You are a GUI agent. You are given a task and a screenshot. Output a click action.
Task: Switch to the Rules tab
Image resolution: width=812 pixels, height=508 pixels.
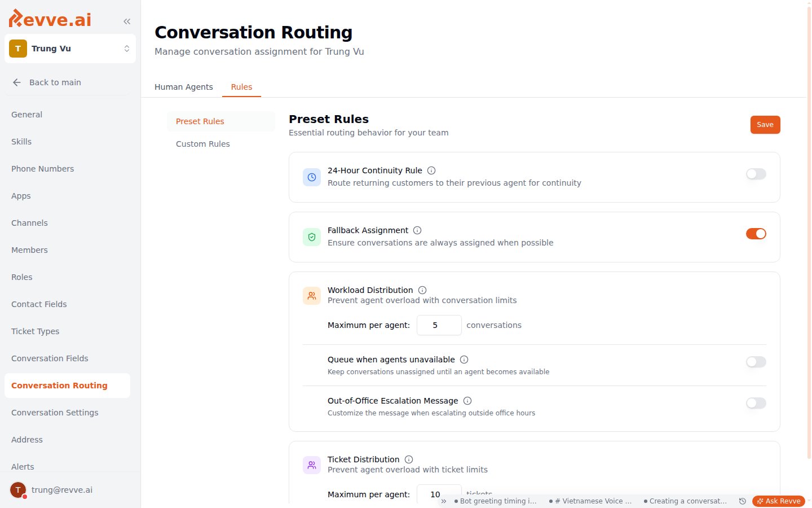[x=241, y=87]
